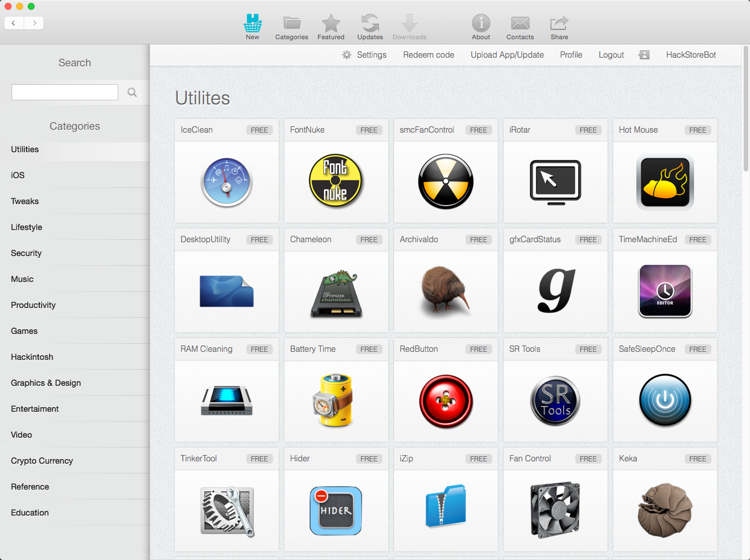The width and height of the screenshot is (750, 560).
Task: Open the TinkerTool gear icon
Action: [227, 511]
